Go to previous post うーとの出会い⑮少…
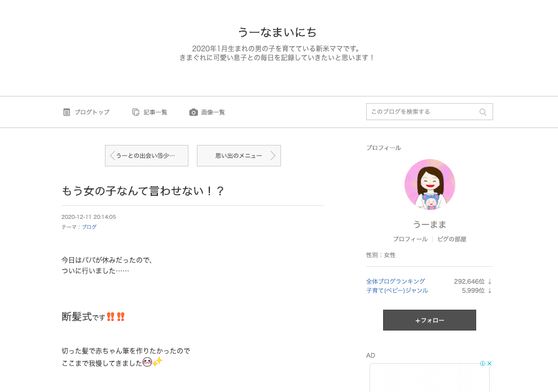558x392 pixels. pyautogui.click(x=147, y=156)
